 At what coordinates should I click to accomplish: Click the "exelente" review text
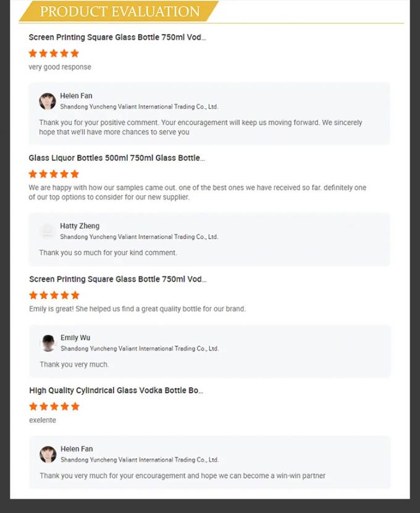(x=43, y=420)
